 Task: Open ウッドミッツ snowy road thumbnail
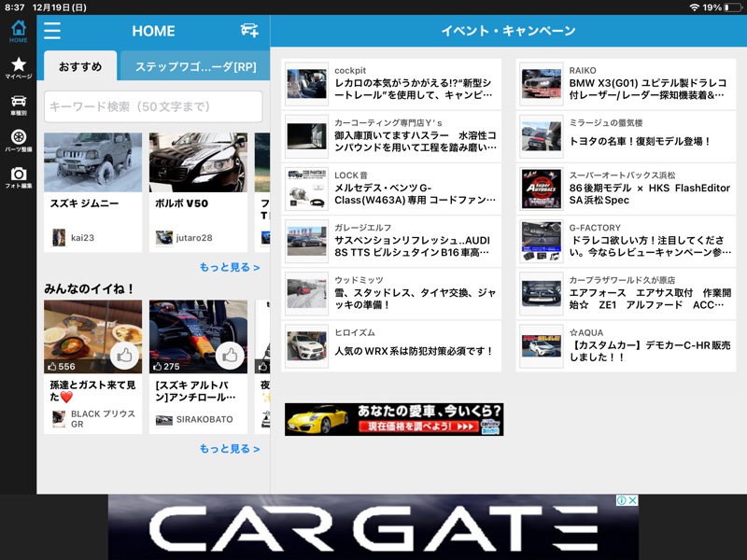307,293
